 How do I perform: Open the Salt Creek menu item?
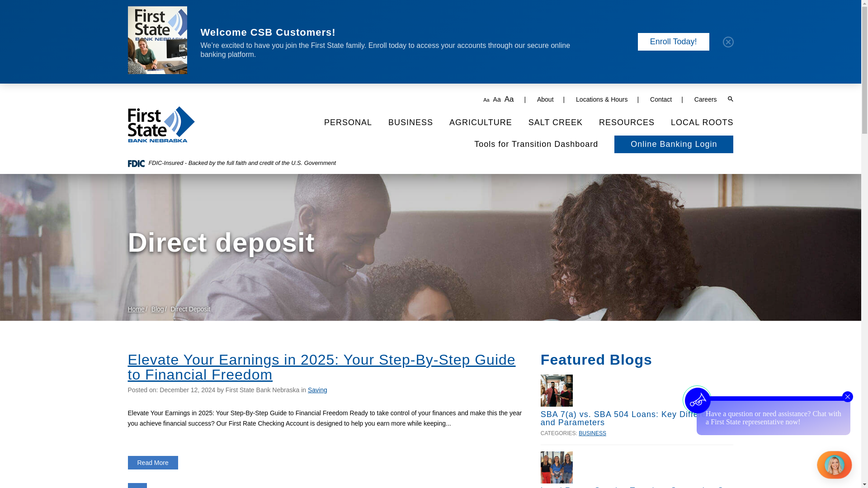click(x=555, y=122)
